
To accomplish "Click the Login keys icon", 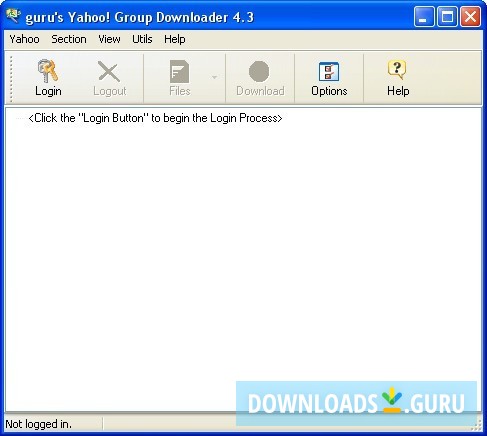I will (48, 71).
